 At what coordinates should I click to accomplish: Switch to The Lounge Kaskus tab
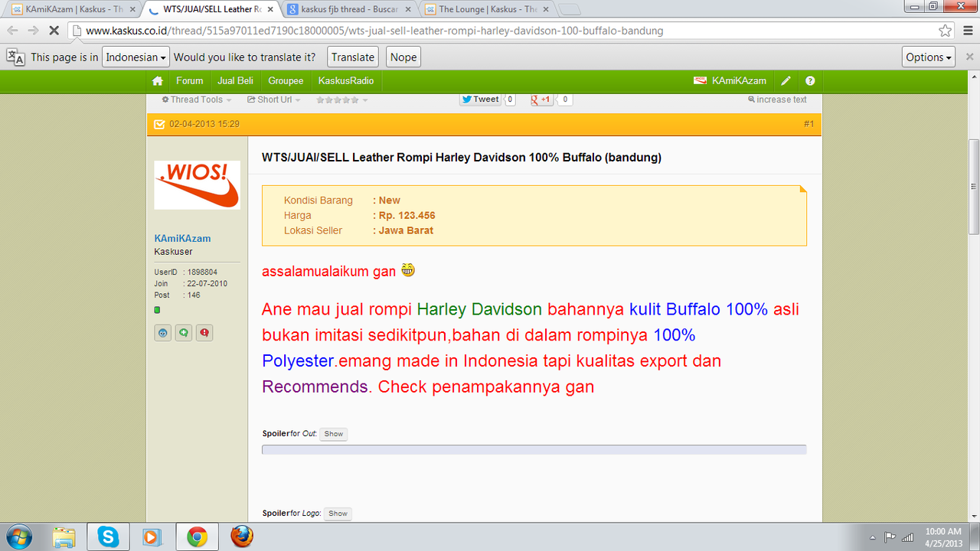[x=487, y=9]
